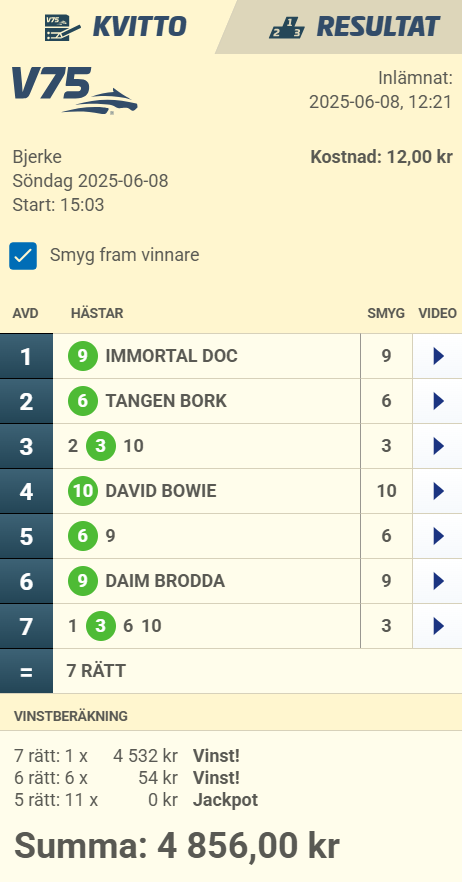Image resolution: width=462 pixels, height=882 pixels.
Task: Play video for race 3
Action: coord(438,446)
